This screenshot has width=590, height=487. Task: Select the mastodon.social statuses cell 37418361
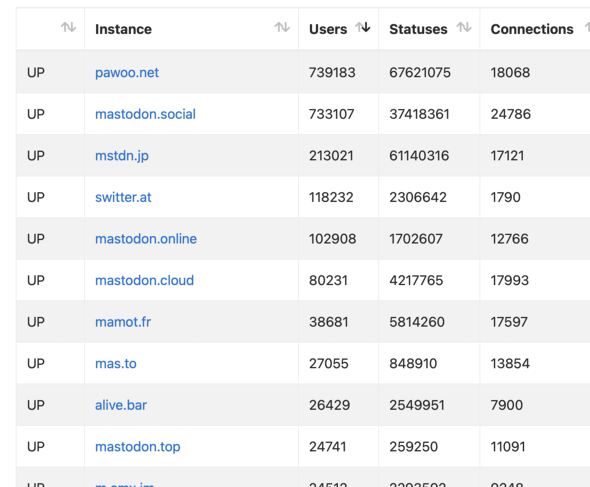point(429,114)
